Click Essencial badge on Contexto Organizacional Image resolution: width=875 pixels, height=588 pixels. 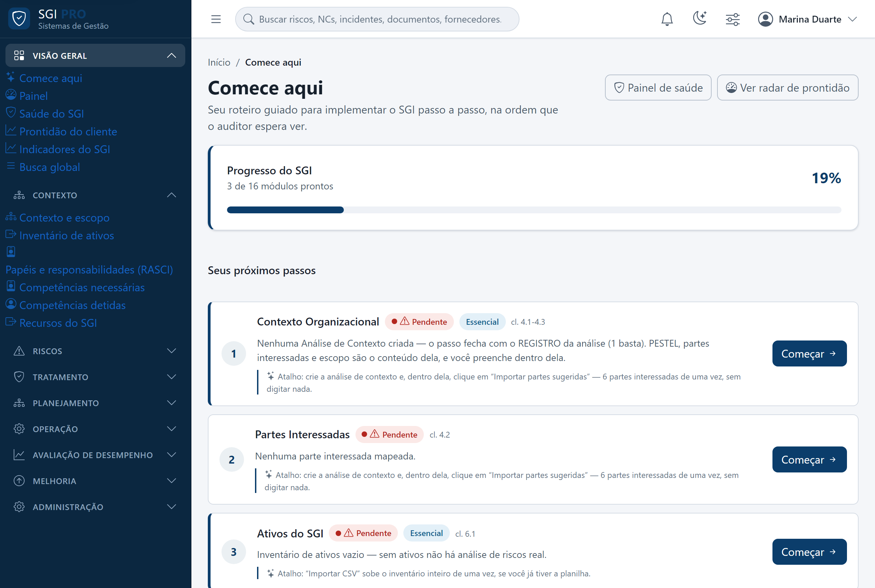tap(482, 322)
